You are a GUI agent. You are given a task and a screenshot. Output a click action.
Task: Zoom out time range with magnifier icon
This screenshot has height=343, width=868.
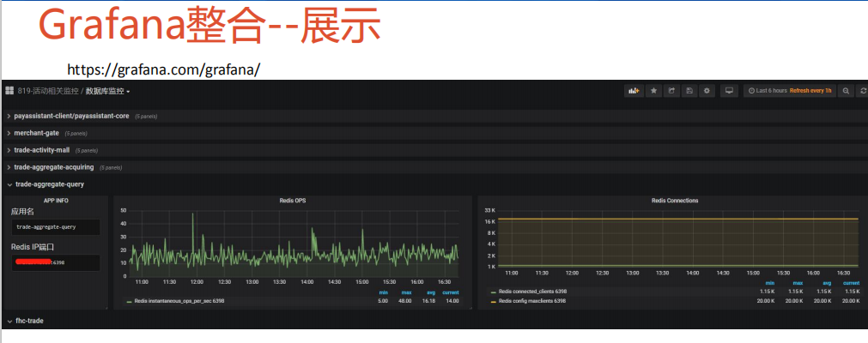(x=846, y=91)
